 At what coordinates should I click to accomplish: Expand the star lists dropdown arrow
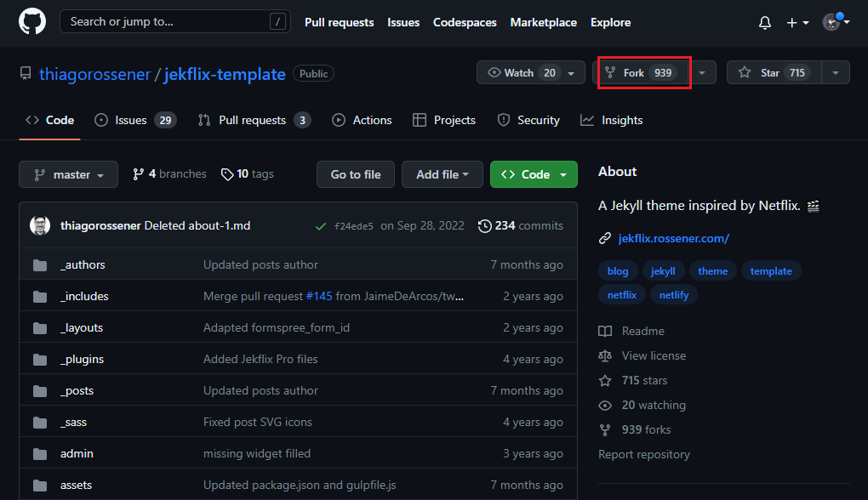[x=836, y=72]
